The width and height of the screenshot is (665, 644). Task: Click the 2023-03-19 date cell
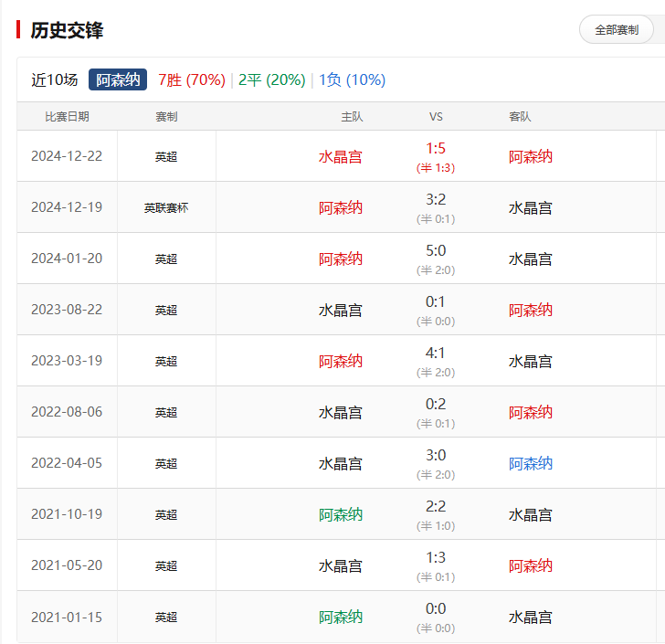tap(67, 361)
